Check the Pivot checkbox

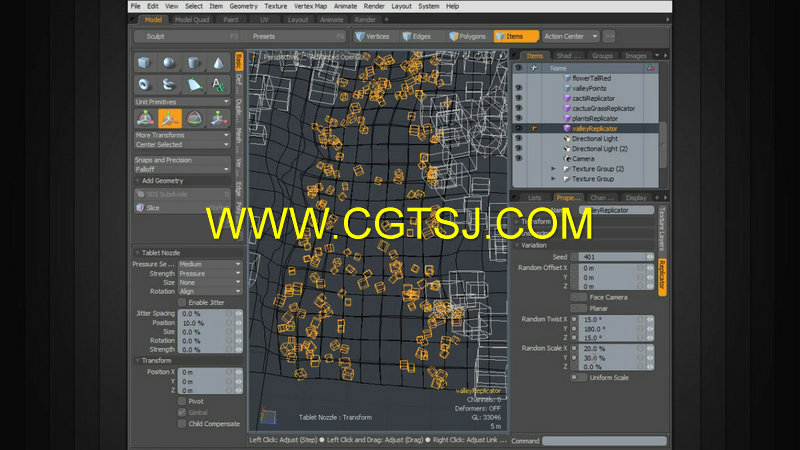coord(182,402)
